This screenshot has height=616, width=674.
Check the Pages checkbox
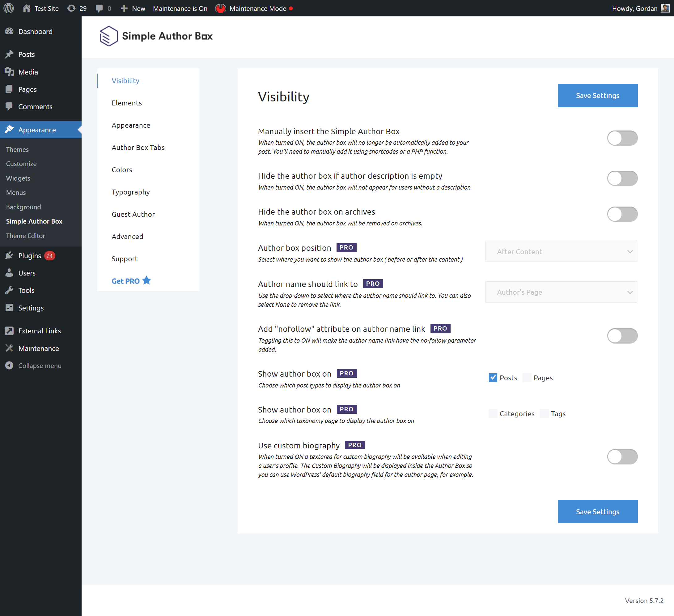click(527, 378)
